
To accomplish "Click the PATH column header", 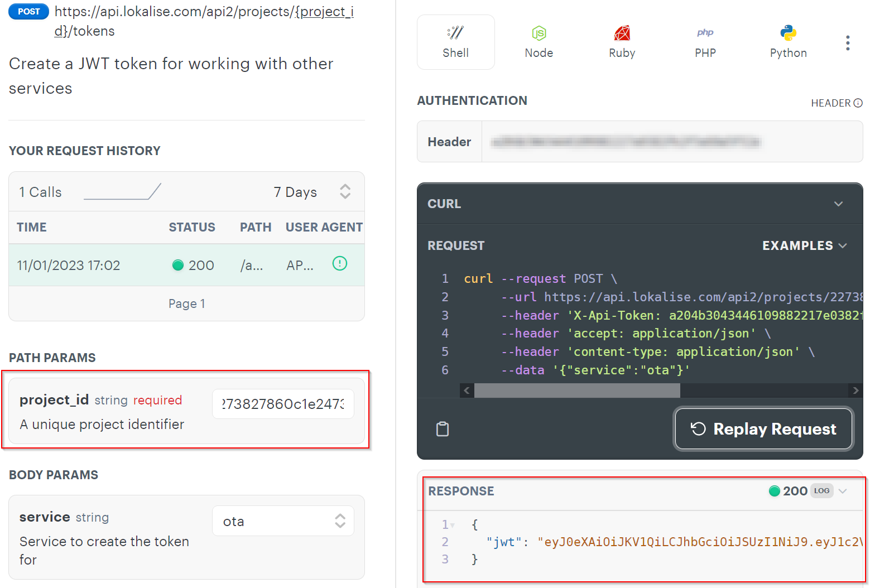I will point(256,227).
